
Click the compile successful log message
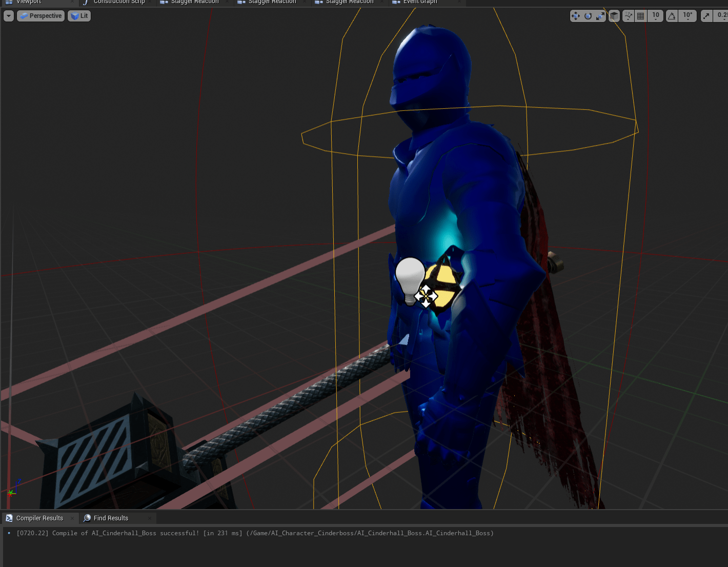(x=255, y=533)
